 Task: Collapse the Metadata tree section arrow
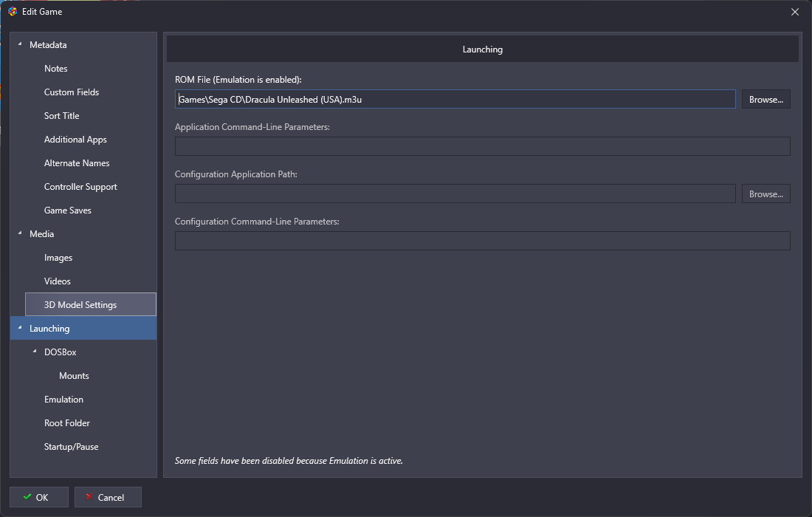tap(20, 44)
